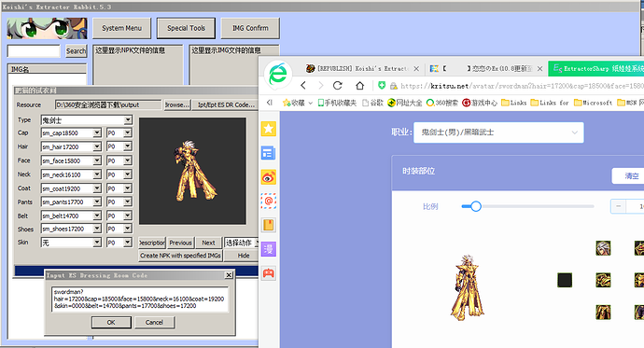Open the System Menu

pyautogui.click(x=121, y=28)
